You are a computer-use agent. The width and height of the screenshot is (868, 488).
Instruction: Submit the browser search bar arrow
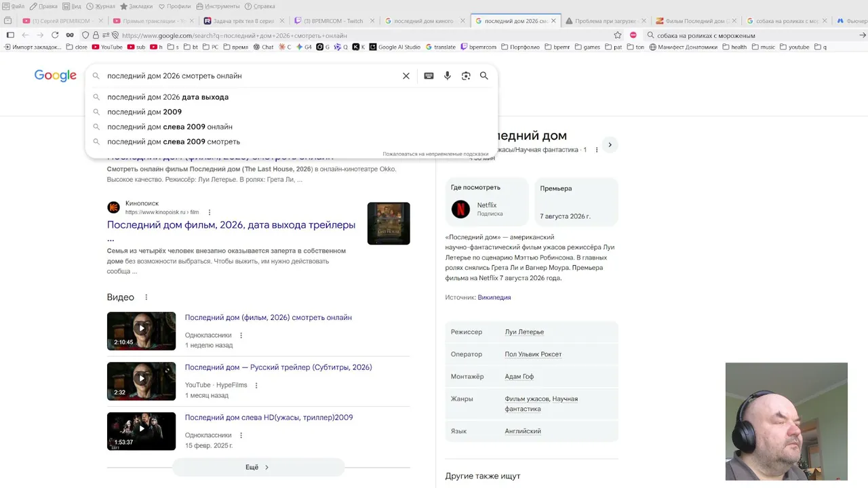863,35
